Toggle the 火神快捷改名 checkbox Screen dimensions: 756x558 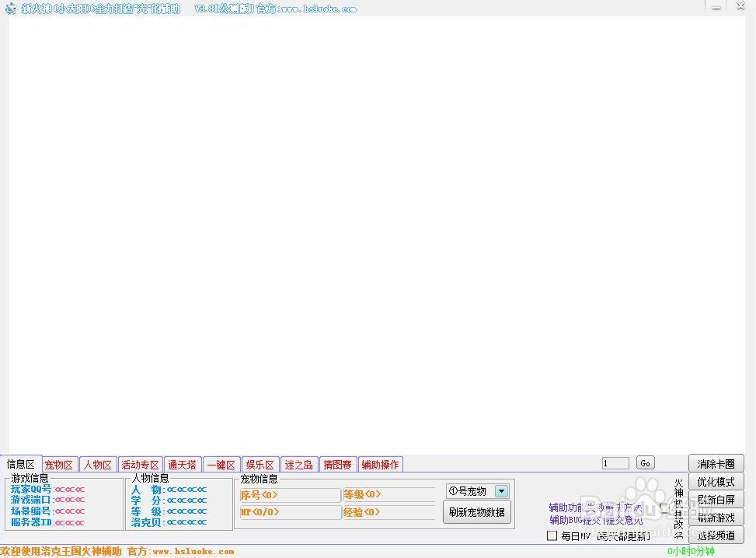pos(665,507)
